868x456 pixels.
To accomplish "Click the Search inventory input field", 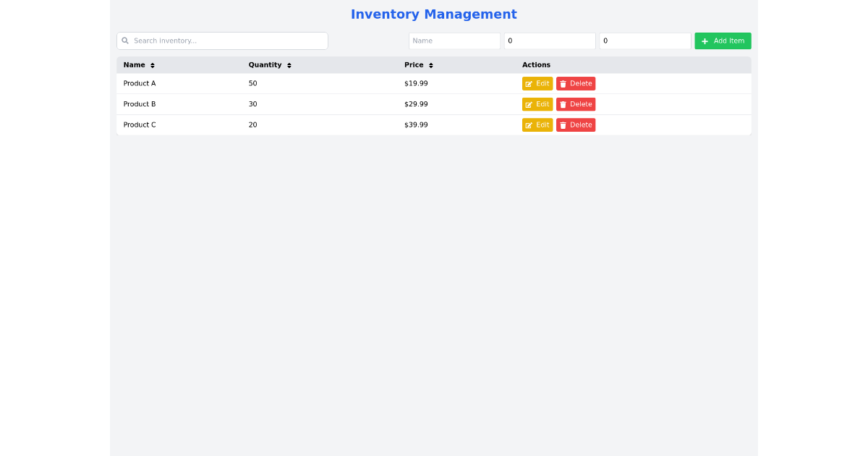I will 222,41.
